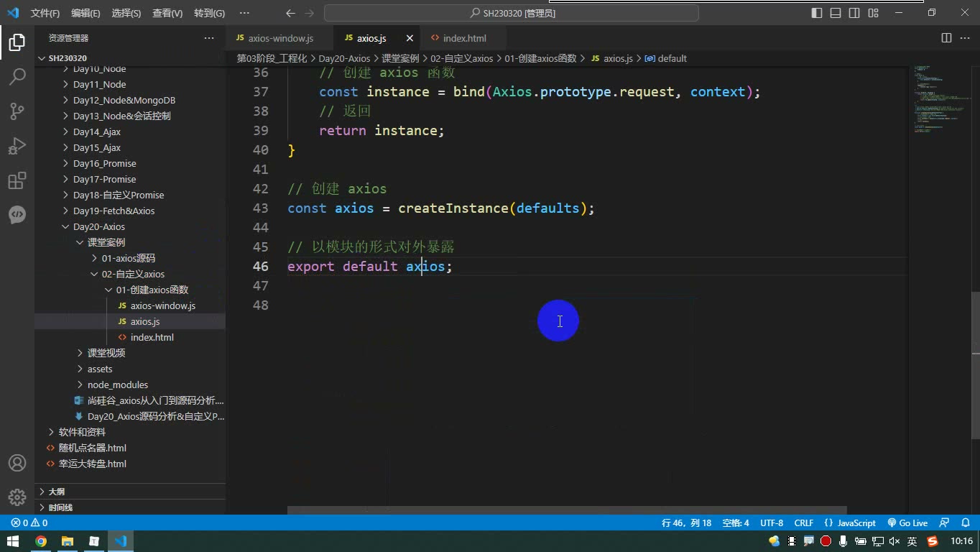
Task: Open the Extensions view
Action: pos(17,180)
